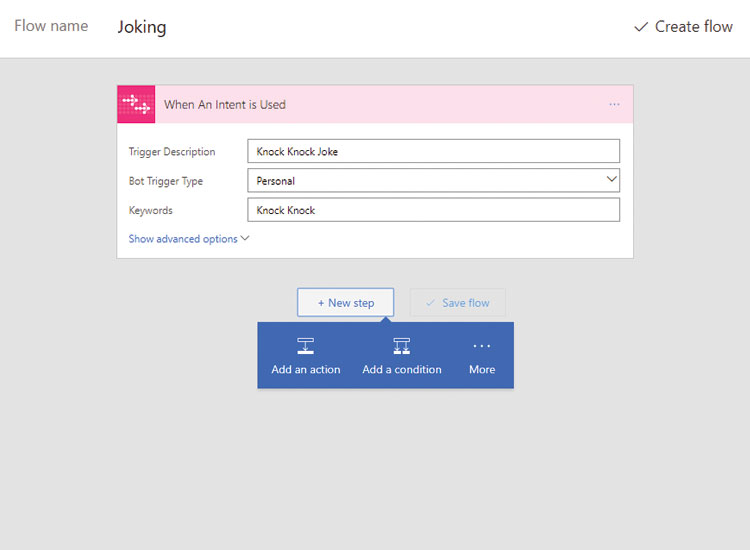Open the trigger card ellipsis menu
750x550 pixels.
tap(614, 104)
